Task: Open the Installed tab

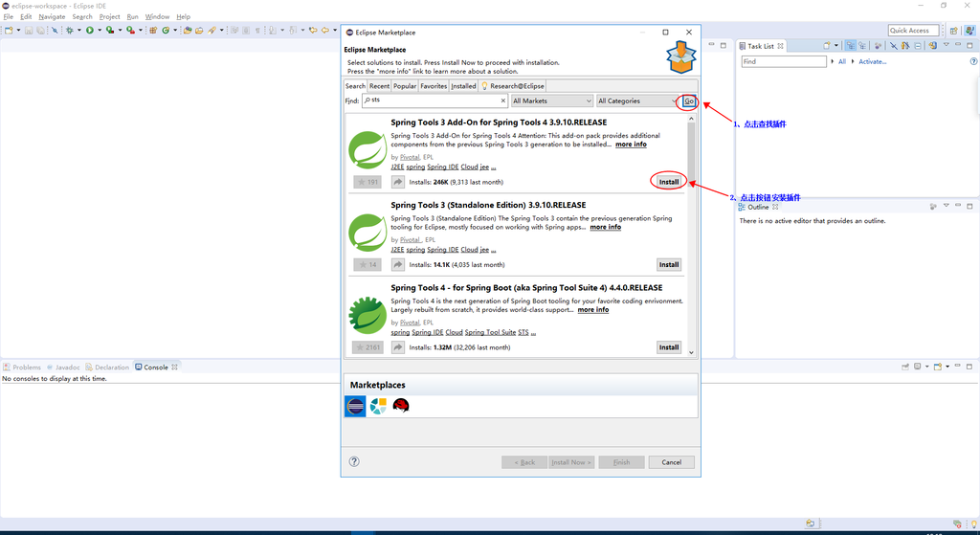Action: click(x=463, y=86)
